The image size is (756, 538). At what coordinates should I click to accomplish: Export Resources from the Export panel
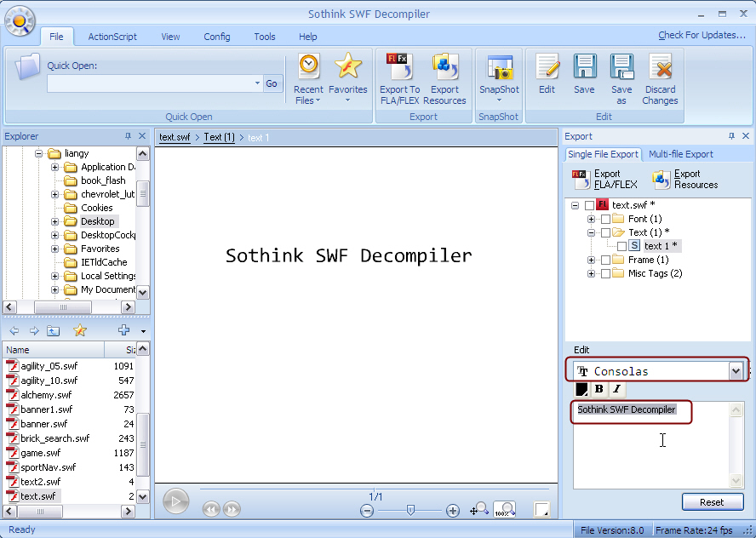(x=685, y=179)
